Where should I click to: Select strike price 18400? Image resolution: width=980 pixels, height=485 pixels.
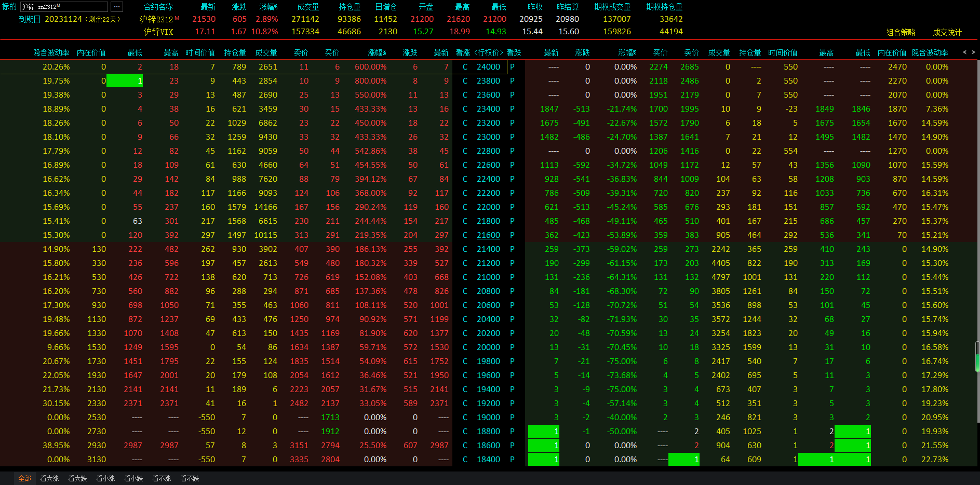click(488, 460)
